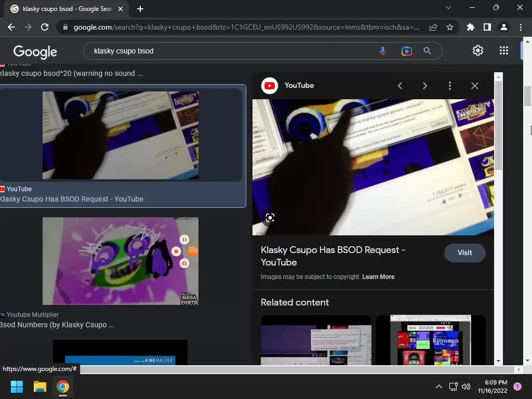This screenshot has height=399, width=532.
Task: Open "klasky csupo bsod^20" result title
Action: coord(71,73)
